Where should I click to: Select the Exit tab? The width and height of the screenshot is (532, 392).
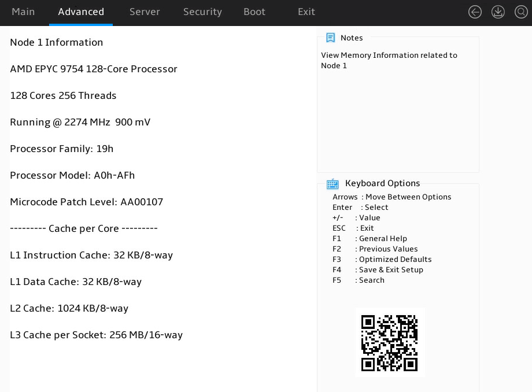coord(306,12)
